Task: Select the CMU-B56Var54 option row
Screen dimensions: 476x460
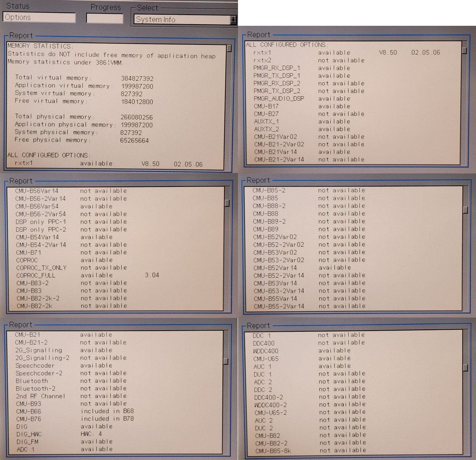Action: pyautogui.click(x=64, y=206)
